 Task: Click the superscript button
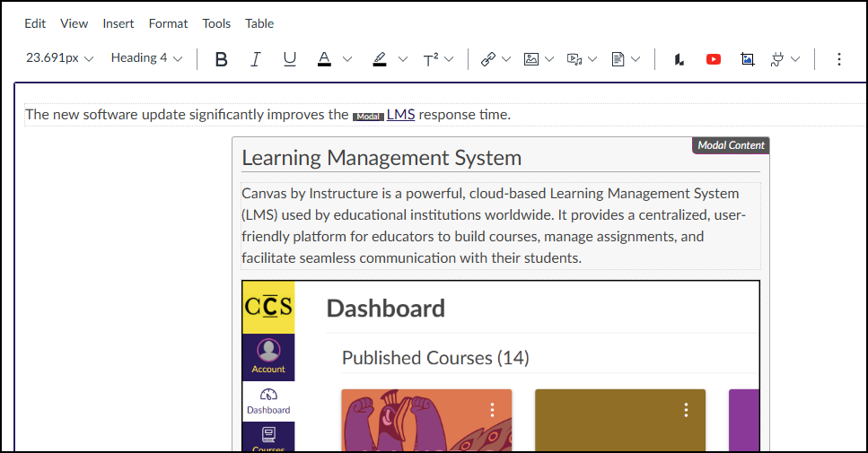tap(431, 59)
